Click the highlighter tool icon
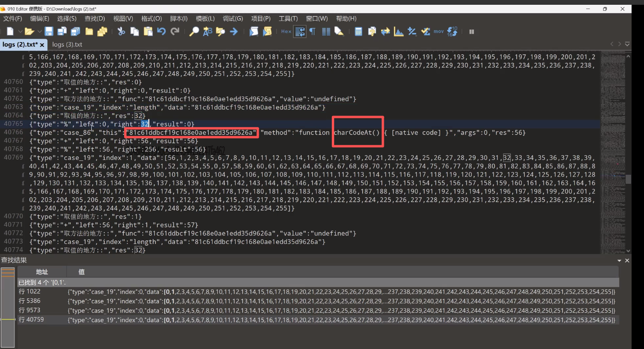644x349 pixels. pos(339,32)
